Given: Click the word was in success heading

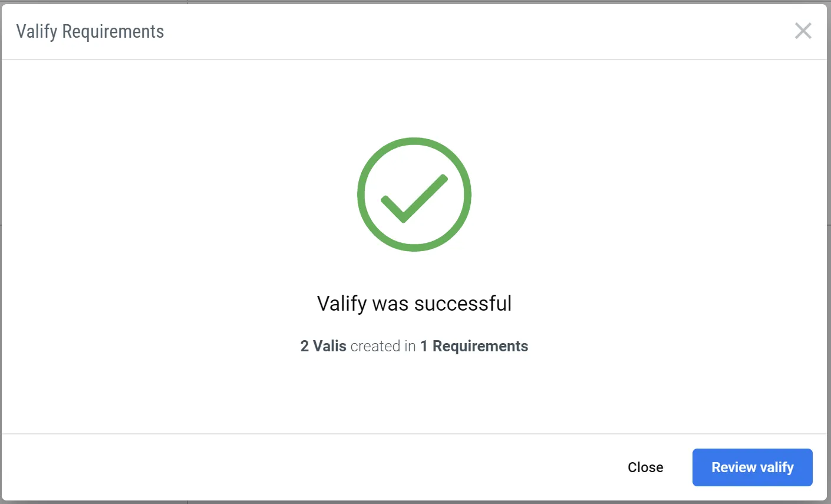Looking at the screenshot, I should [x=391, y=304].
